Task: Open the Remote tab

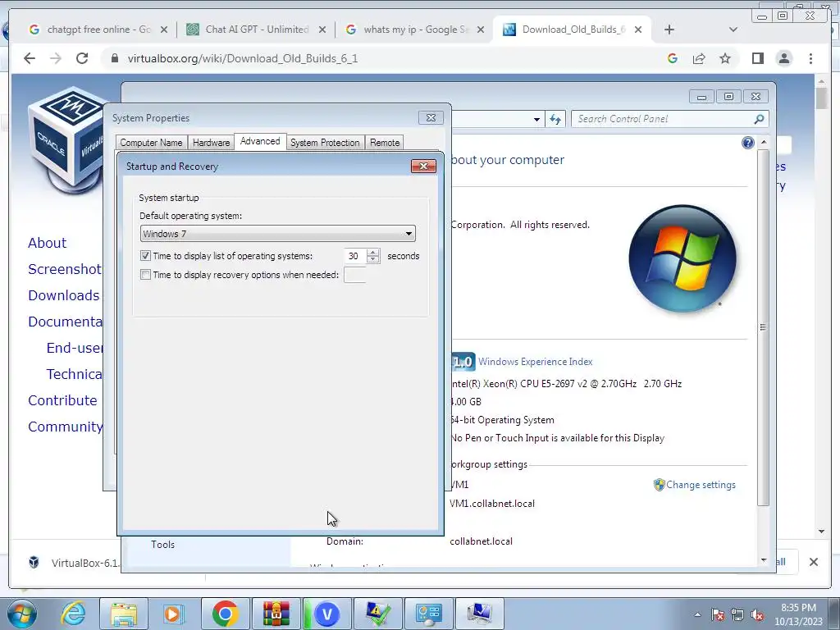Action: click(385, 143)
